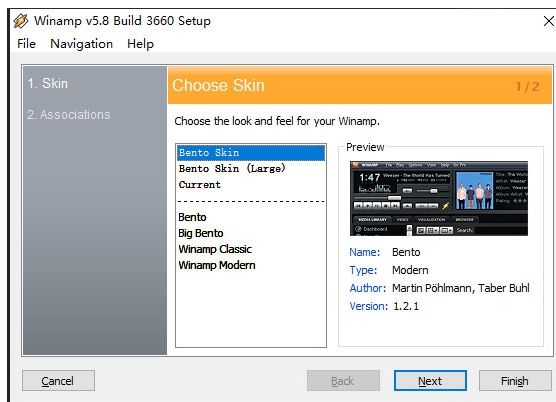The image size is (556, 402).
Task: Click the disabled Back button
Action: (343, 381)
